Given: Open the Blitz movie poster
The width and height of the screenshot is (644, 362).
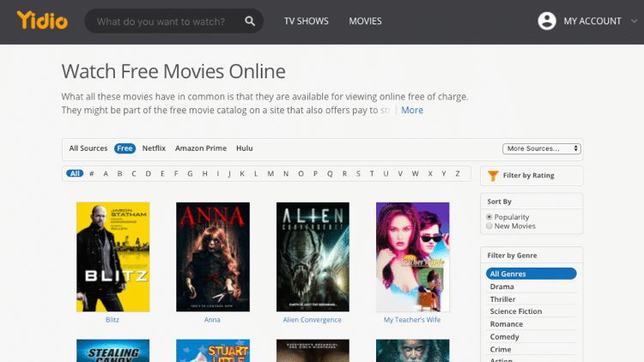Looking at the screenshot, I should (113, 257).
